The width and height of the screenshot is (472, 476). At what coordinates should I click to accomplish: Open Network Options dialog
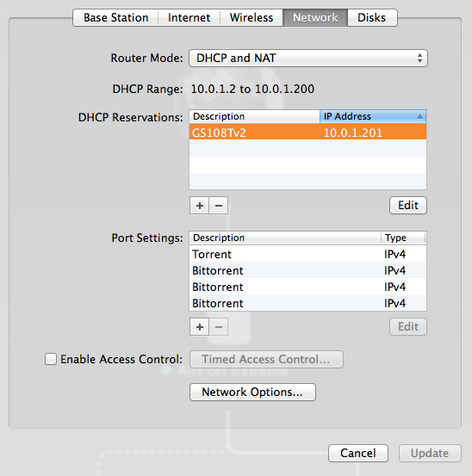click(x=252, y=392)
